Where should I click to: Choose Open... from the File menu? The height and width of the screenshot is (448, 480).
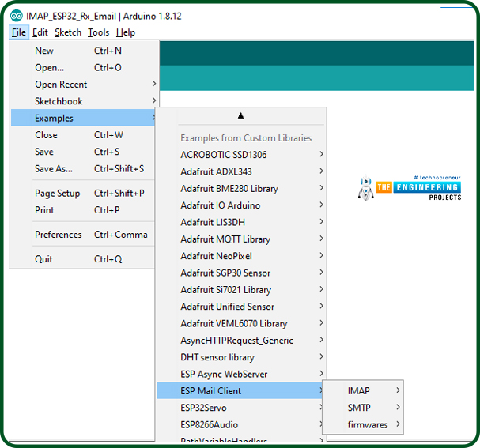coord(83,67)
